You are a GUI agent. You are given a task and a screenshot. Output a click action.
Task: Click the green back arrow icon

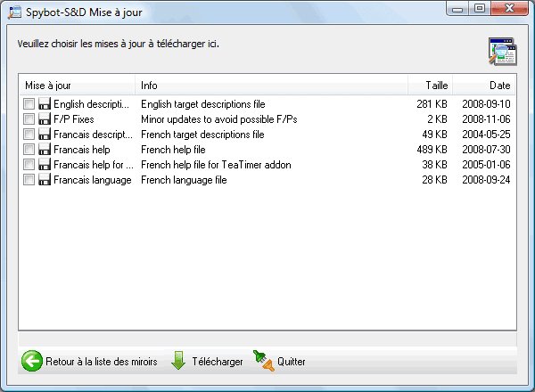pyautogui.click(x=32, y=361)
